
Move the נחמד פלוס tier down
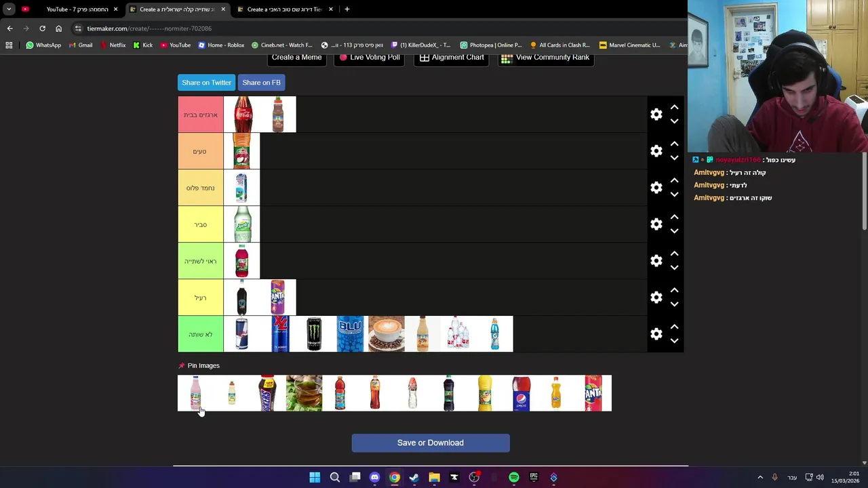674,195
